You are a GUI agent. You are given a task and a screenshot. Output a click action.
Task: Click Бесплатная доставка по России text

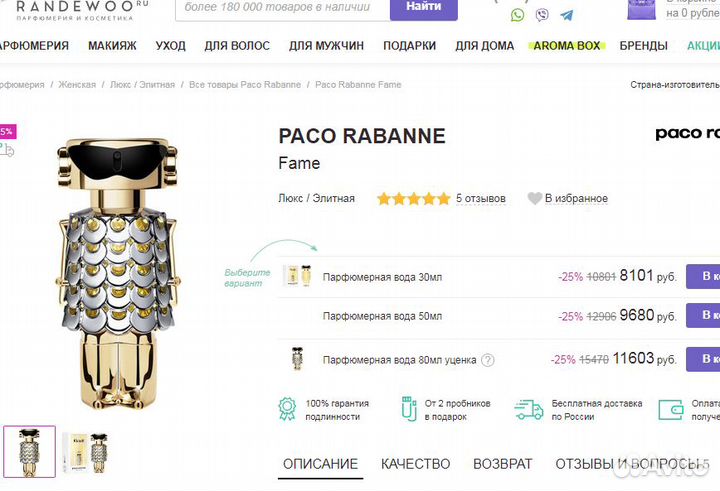pos(596,410)
